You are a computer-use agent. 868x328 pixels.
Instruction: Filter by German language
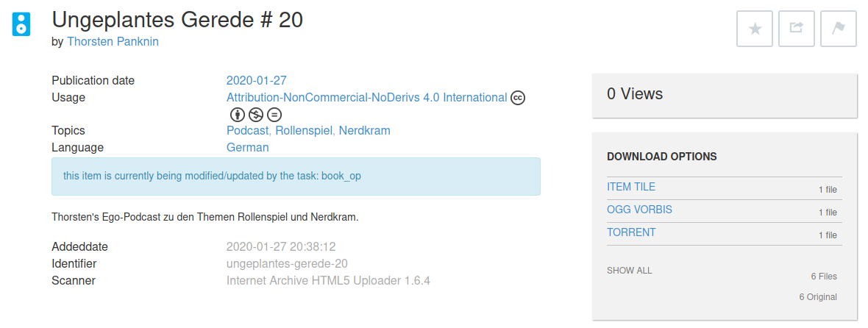[x=247, y=148]
